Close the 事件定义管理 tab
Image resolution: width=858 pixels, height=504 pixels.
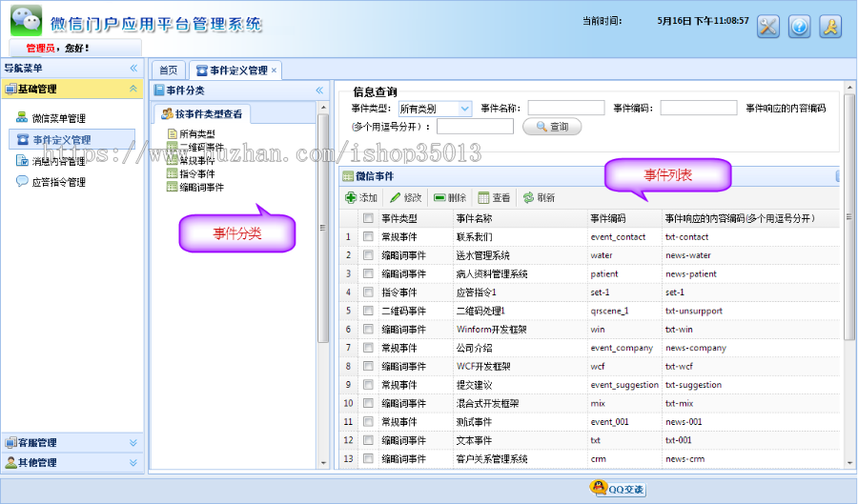pyautogui.click(x=274, y=71)
